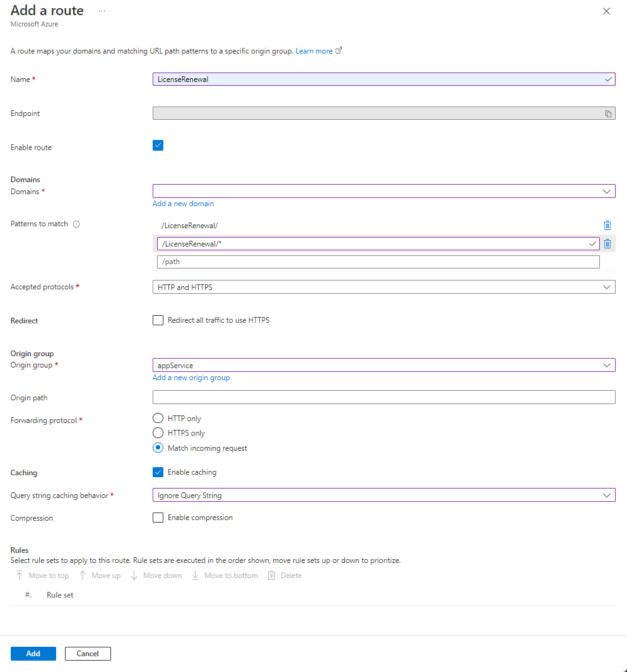Close the Add a route panel
Viewport: 627px width, 672px height.
point(606,11)
